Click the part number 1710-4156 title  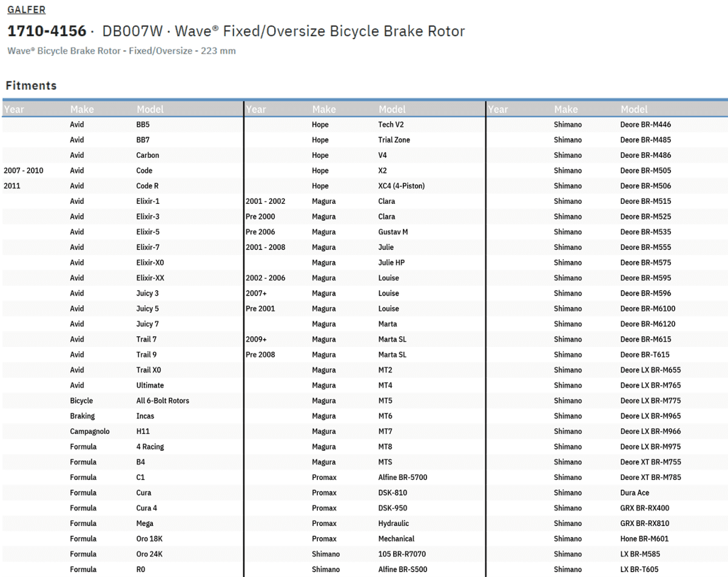click(47, 31)
